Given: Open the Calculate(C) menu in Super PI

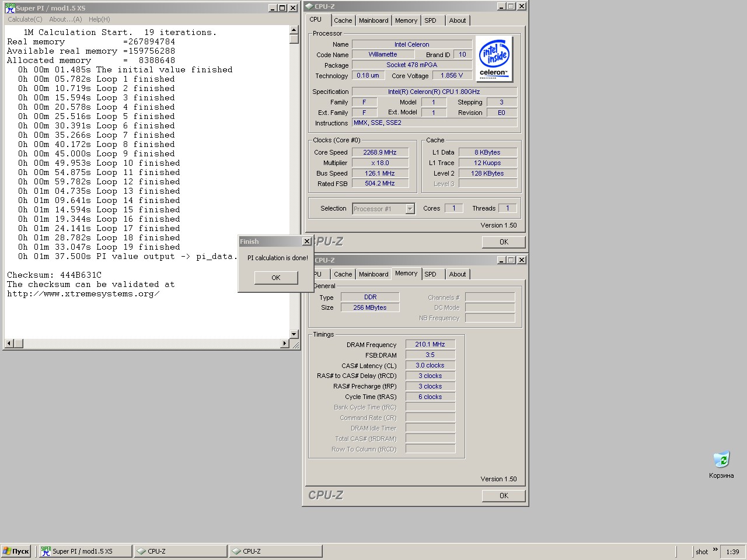Looking at the screenshot, I should (x=25, y=19).
